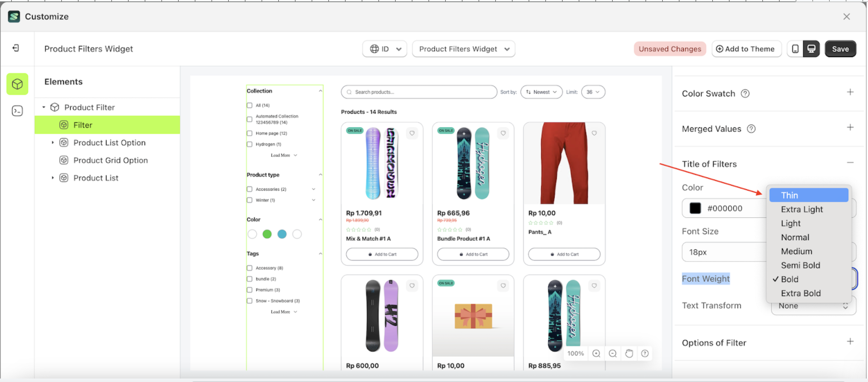The height and width of the screenshot is (382, 868).
Task: Tick the Accessories product type checkbox
Action: (x=249, y=189)
